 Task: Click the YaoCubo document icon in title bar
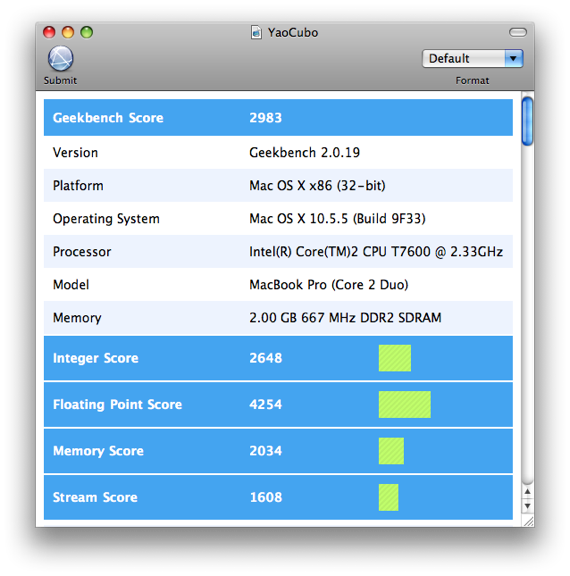click(256, 32)
